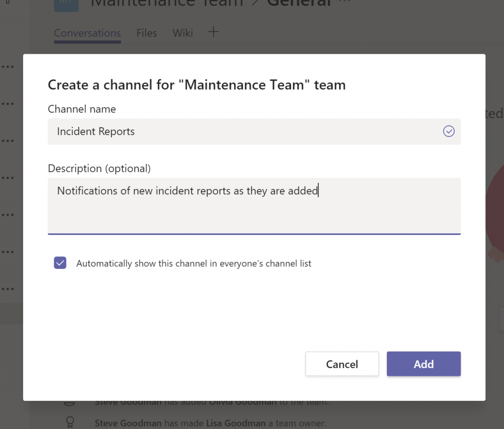
Task: Click 'Steve Goodman has made Lisa Goodman' message
Action: coord(210,423)
